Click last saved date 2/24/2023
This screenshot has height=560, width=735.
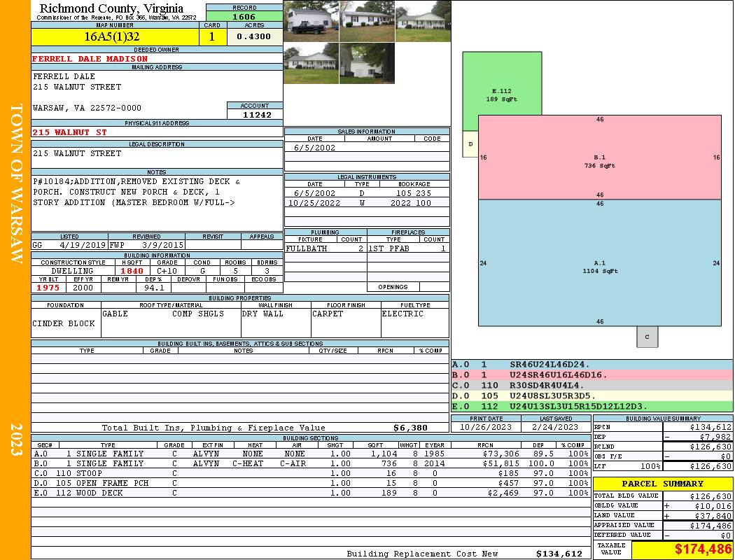(556, 427)
